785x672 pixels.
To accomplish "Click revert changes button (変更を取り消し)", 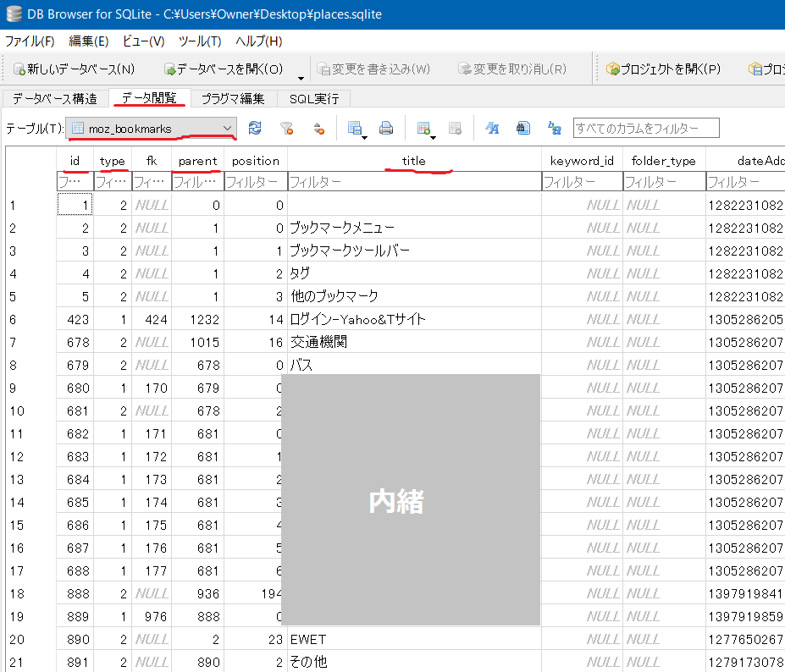I will click(x=512, y=69).
